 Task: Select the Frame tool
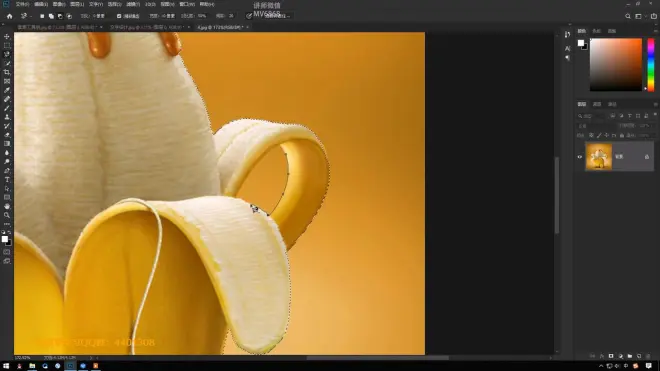click(7, 81)
